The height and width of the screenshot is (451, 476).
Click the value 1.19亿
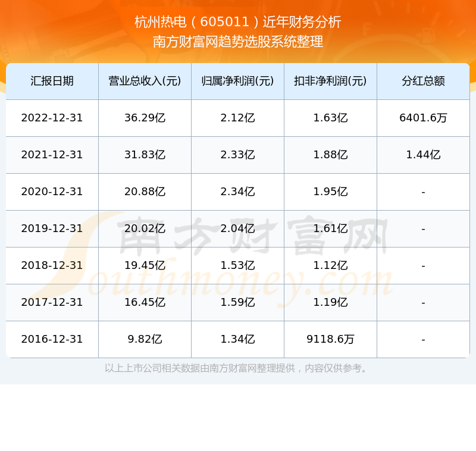[330, 302]
